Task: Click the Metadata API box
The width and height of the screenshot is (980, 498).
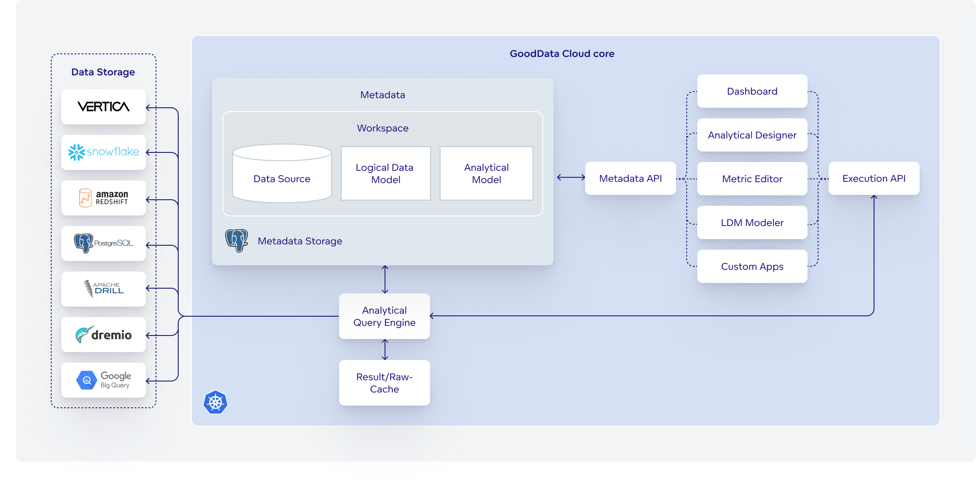Action: (631, 178)
